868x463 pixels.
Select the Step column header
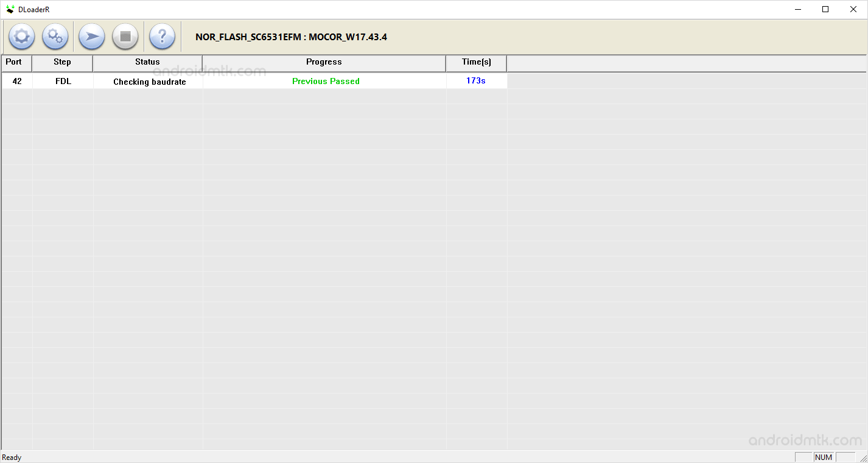tap(63, 63)
